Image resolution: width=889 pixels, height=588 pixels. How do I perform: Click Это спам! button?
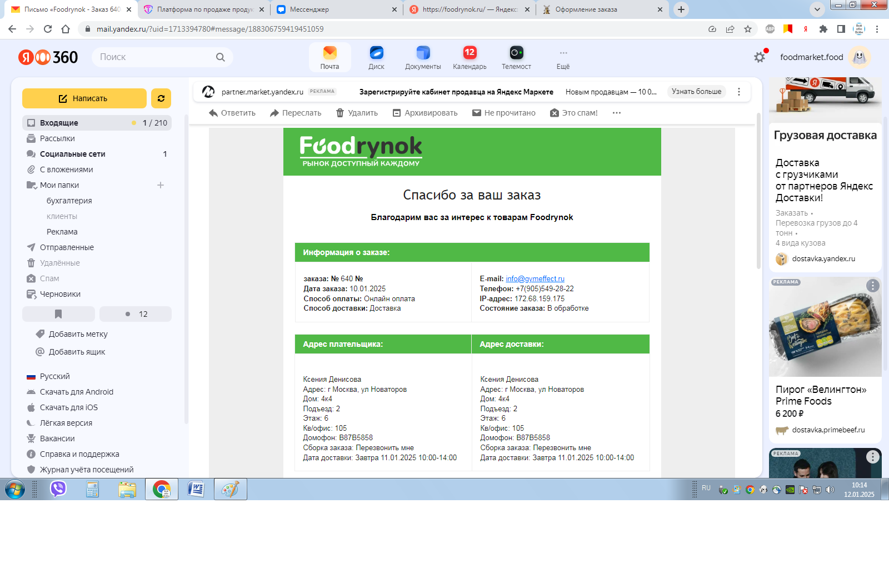pos(574,113)
